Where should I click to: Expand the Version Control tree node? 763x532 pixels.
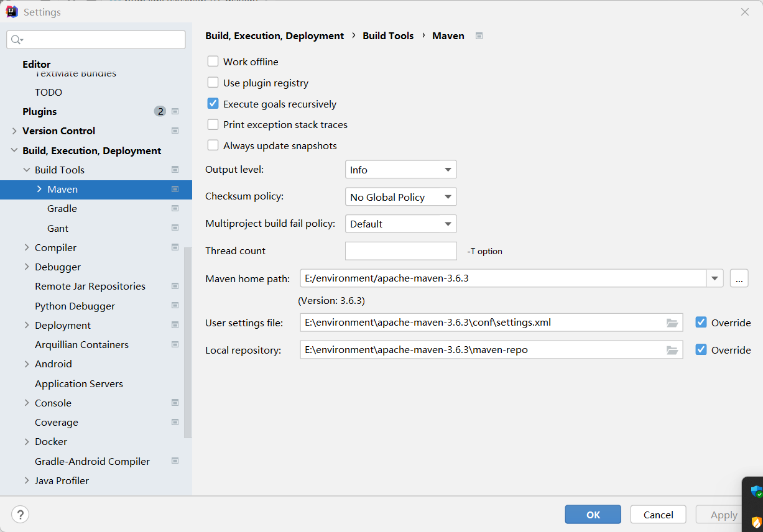click(x=14, y=131)
